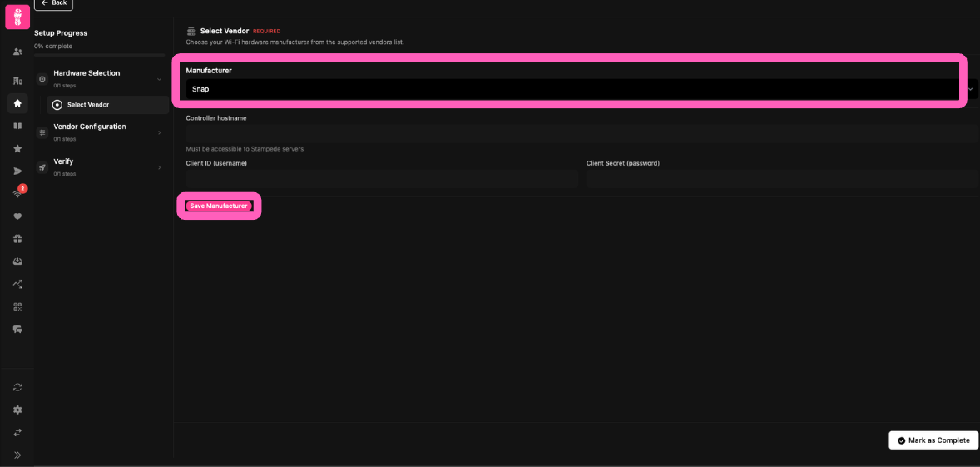Click the star icon in sidebar
The width and height of the screenshot is (980, 467).
tap(17, 148)
